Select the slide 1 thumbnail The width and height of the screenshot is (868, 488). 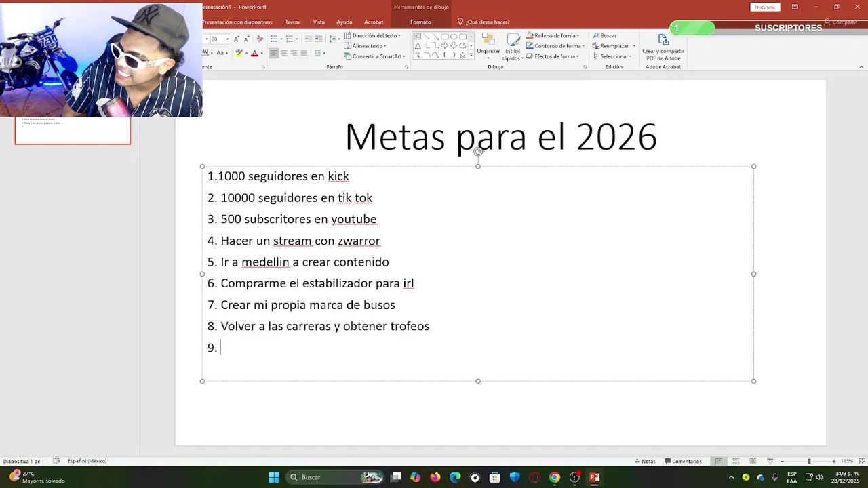73,130
